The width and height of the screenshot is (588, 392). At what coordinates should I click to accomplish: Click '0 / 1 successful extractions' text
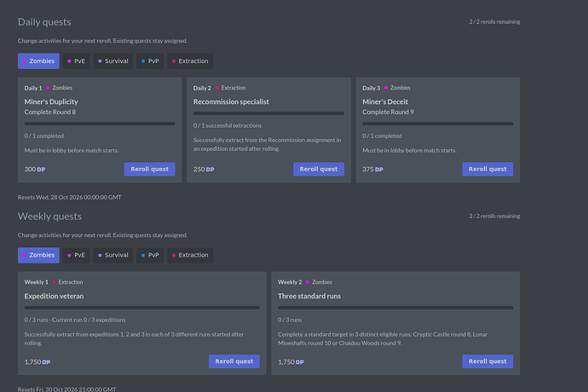pyautogui.click(x=228, y=125)
